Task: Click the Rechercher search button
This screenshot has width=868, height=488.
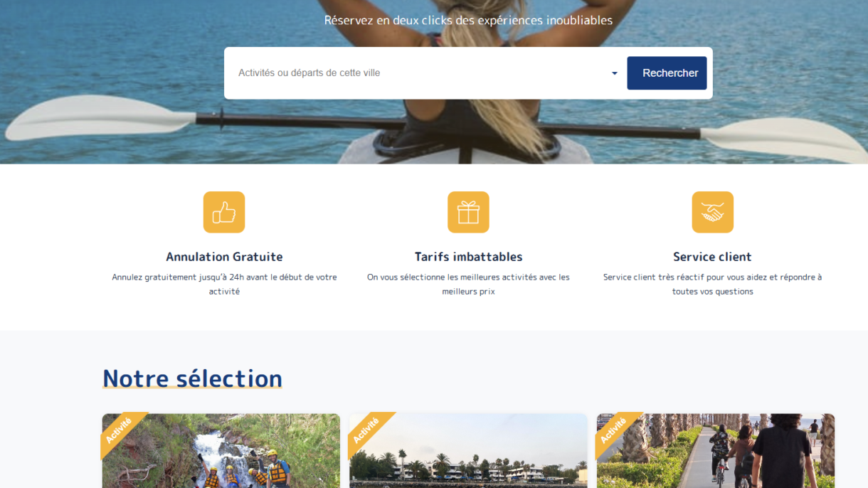Action: coord(667,73)
